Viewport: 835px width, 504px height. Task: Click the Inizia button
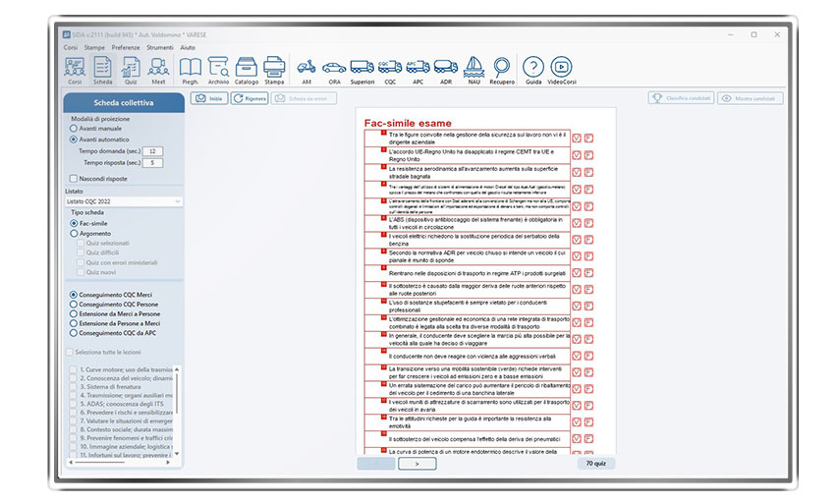(209, 98)
